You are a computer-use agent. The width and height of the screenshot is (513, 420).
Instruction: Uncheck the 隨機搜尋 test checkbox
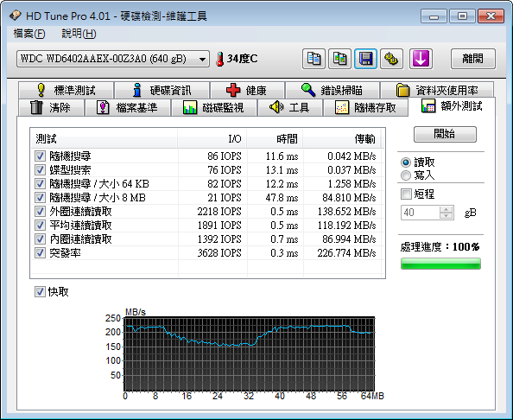pyautogui.click(x=40, y=156)
